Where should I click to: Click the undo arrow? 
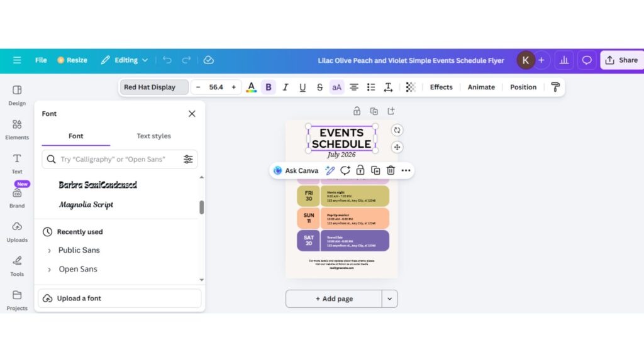tap(167, 60)
